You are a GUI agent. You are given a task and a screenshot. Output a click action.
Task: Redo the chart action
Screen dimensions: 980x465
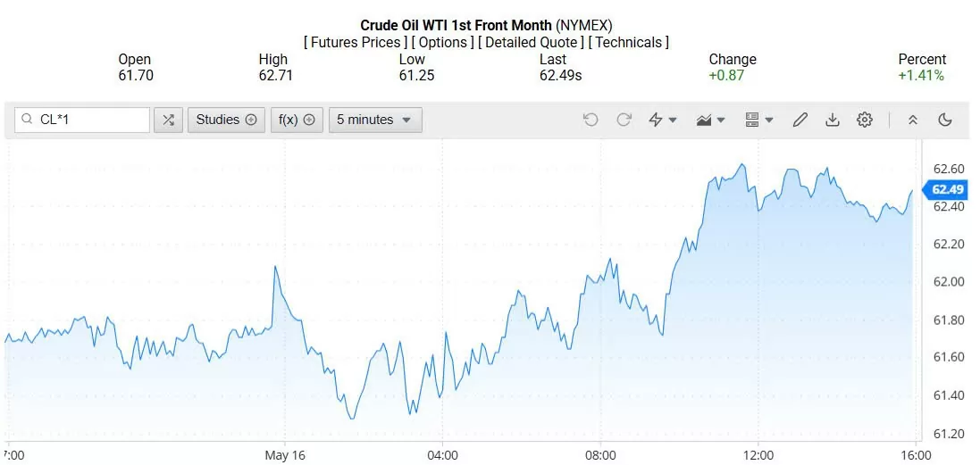coord(624,120)
